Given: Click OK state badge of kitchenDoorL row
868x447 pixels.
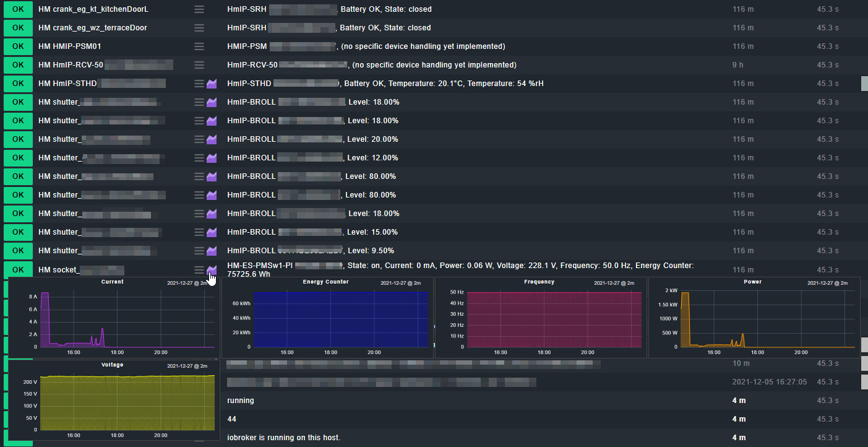Looking at the screenshot, I should click(18, 9).
